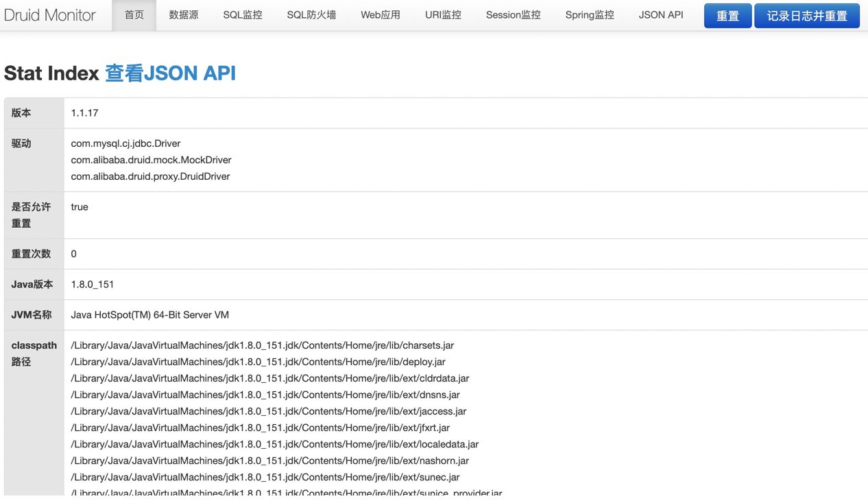Switch to the Session监控 tab

click(x=514, y=14)
